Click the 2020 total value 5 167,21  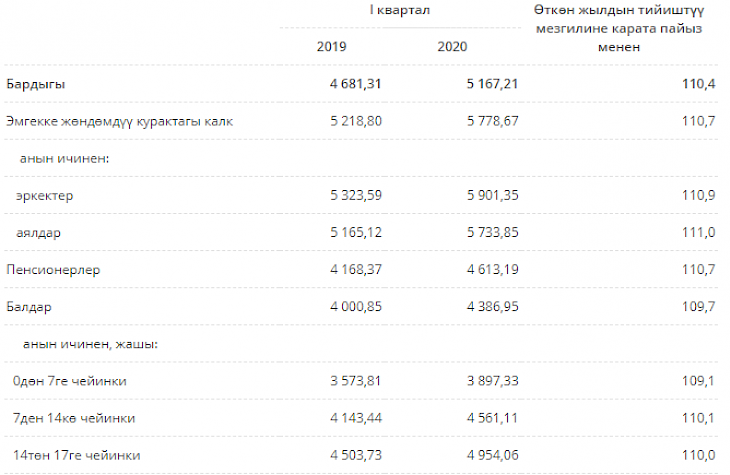[493, 84]
